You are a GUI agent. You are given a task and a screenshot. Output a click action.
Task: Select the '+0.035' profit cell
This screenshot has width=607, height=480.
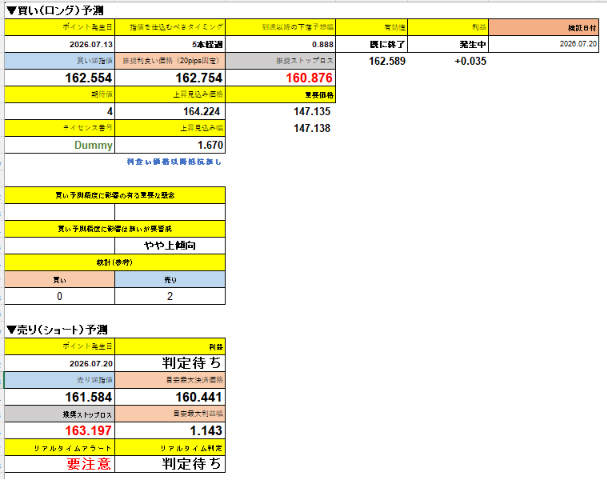(470, 61)
